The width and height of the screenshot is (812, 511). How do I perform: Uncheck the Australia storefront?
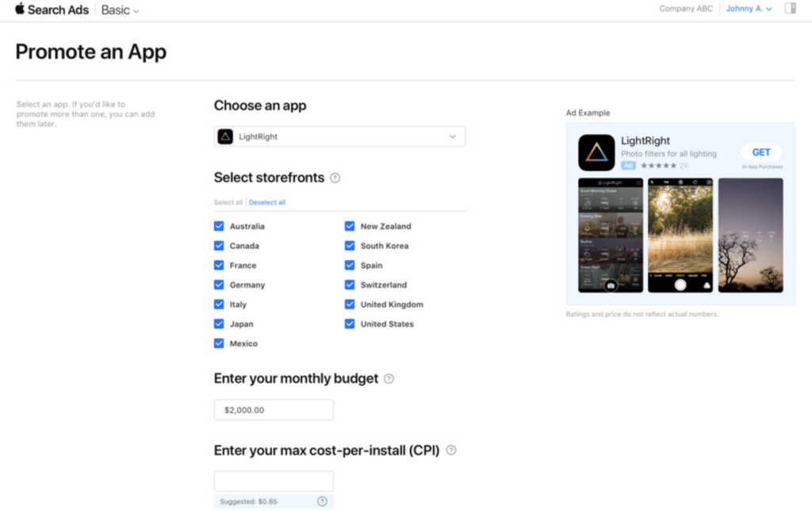218,226
